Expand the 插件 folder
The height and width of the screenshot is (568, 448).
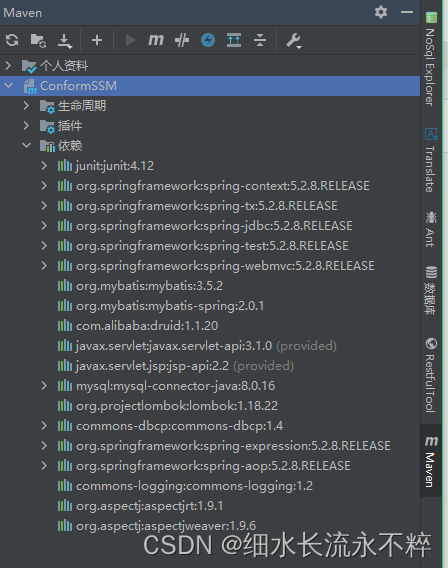[x=26, y=125]
